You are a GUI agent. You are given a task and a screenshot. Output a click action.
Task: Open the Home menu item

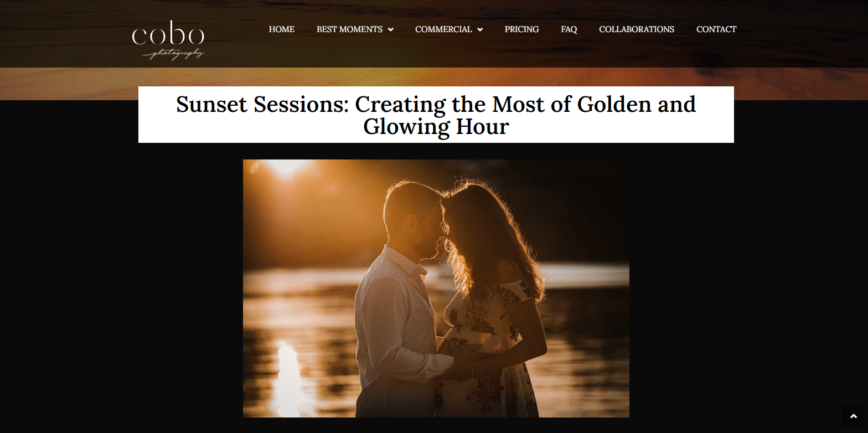pos(282,29)
